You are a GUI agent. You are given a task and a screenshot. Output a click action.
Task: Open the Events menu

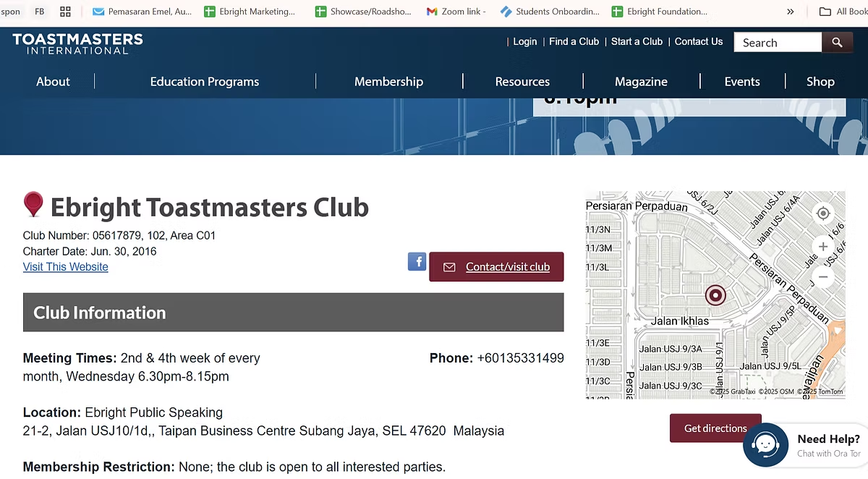[x=742, y=82]
